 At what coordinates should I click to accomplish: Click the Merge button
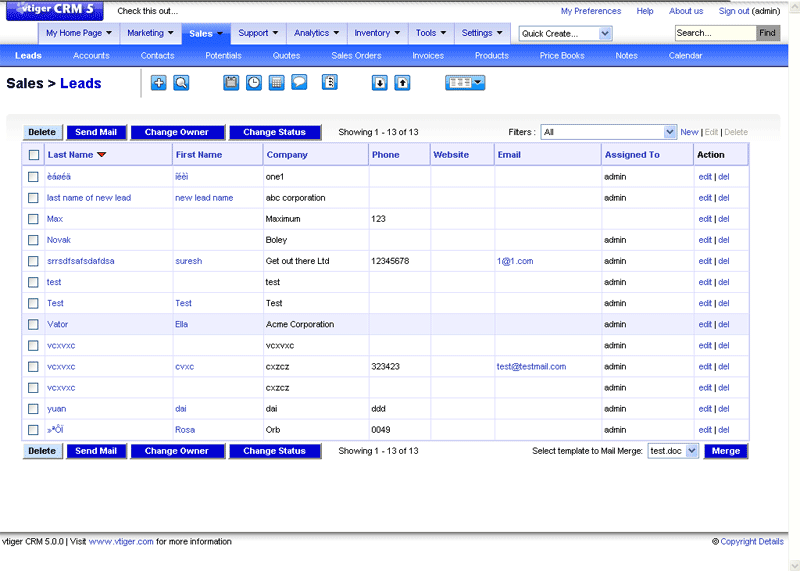point(726,451)
